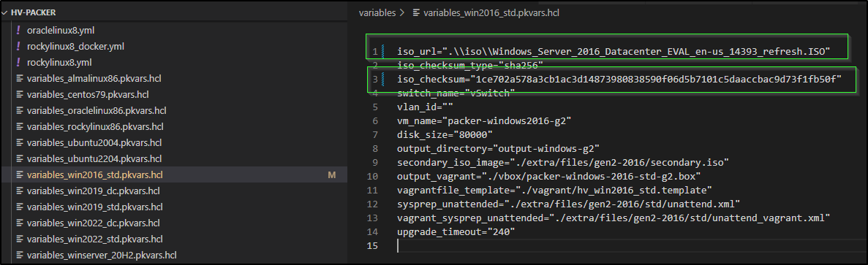Click the YAML icon of rockylinux8_docker.yml
The width and height of the screenshot is (868, 265).
[19, 47]
